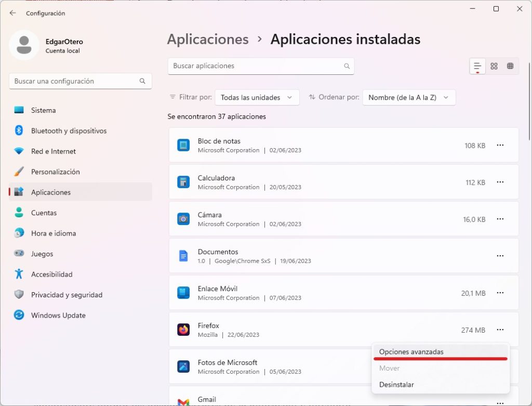Screen dimensions: 532x406
Task: Switch to table view icon
Action: 510,66
